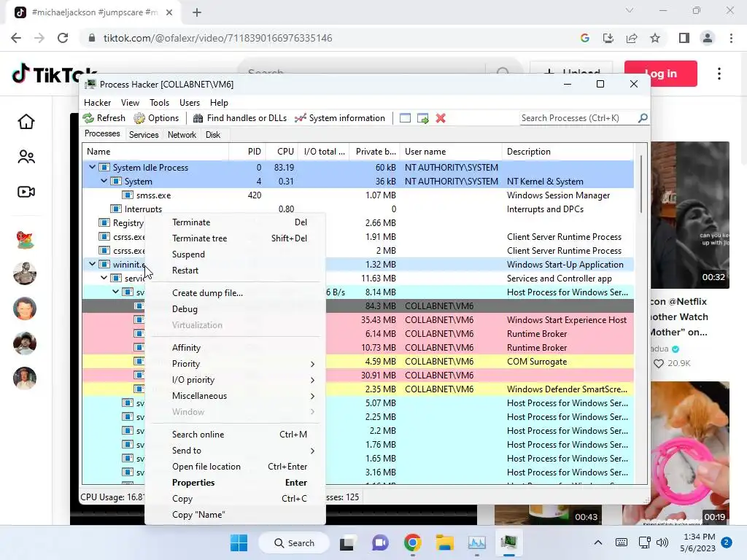Click the Refresh toolbar icon in Process Hacker
This screenshot has height=560, width=747.
click(88, 118)
